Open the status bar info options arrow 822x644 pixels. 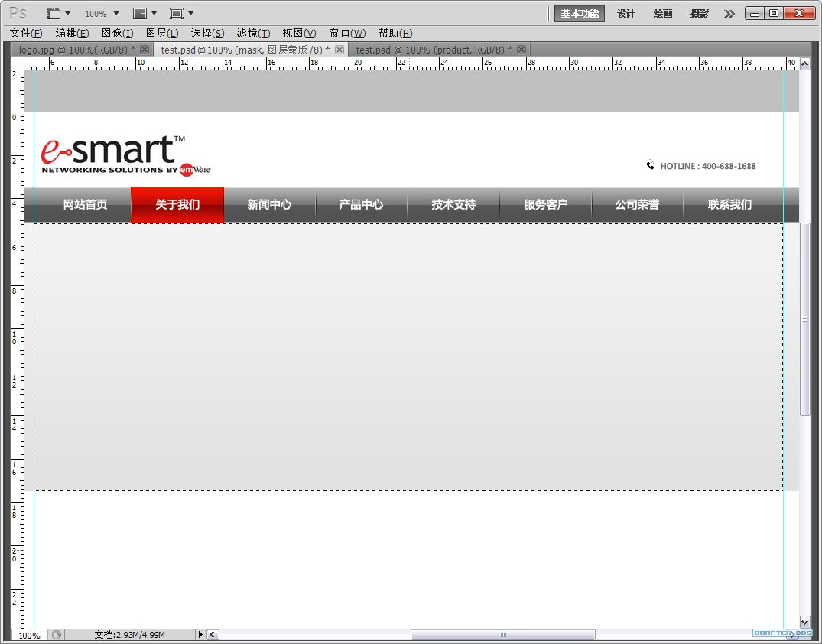[x=200, y=635]
